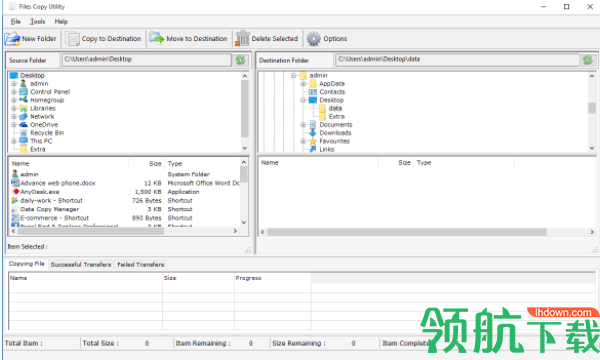Refresh the Destination Folder with green icon
The image size is (600, 360).
pyautogui.click(x=588, y=60)
